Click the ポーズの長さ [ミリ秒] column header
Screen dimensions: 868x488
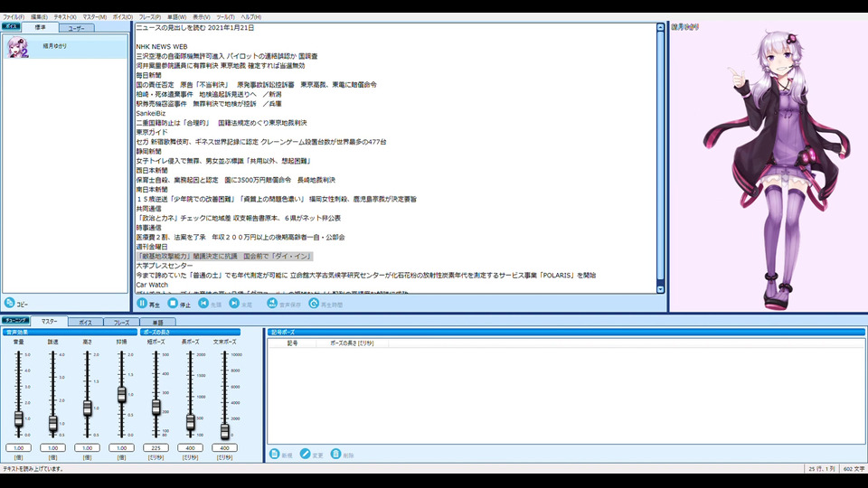(x=352, y=343)
